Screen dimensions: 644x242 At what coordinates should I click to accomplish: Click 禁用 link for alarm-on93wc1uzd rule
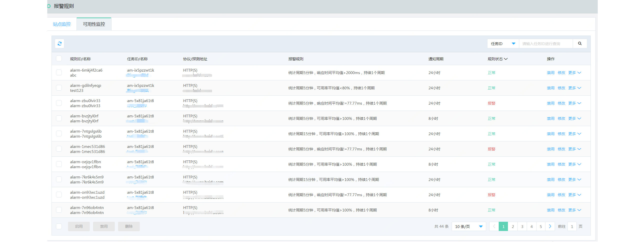[x=550, y=194]
